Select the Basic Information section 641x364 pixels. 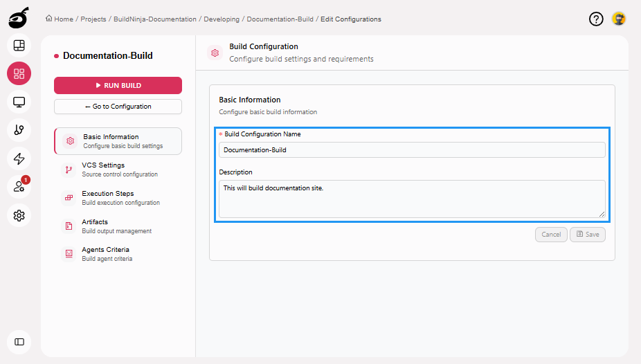pyautogui.click(x=118, y=141)
